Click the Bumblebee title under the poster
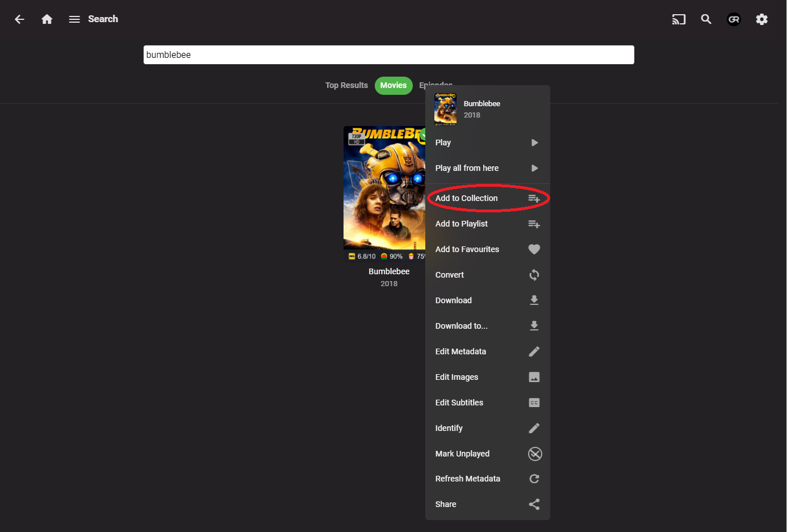 point(389,271)
